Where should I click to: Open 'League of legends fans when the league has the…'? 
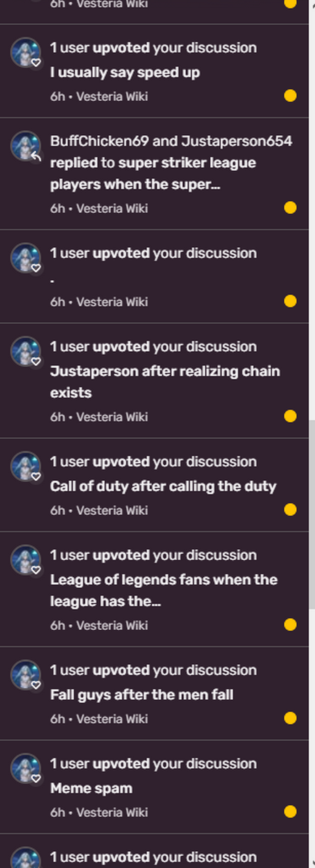pyautogui.click(x=164, y=590)
